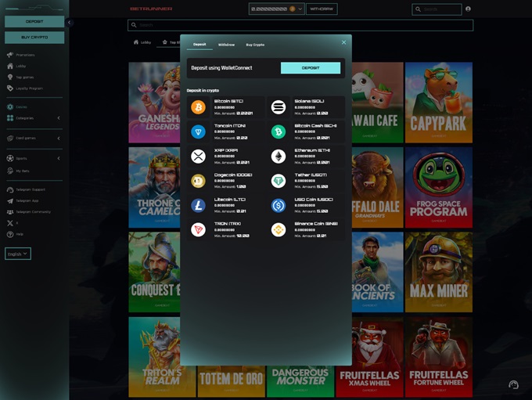Image resolution: width=532 pixels, height=400 pixels.
Task: Select the TRON (TRX) icon
Action: (x=198, y=229)
